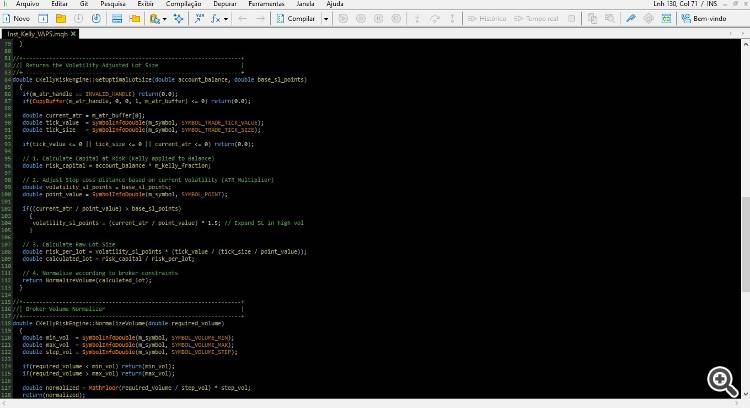750x408 pixels.
Task: Click the green calendar-style icon
Action: tap(666, 19)
